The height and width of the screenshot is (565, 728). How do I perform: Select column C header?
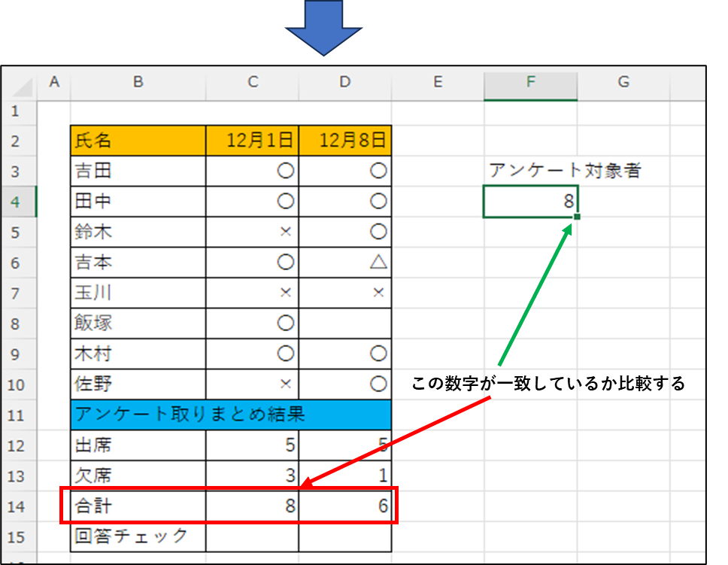coord(252,82)
